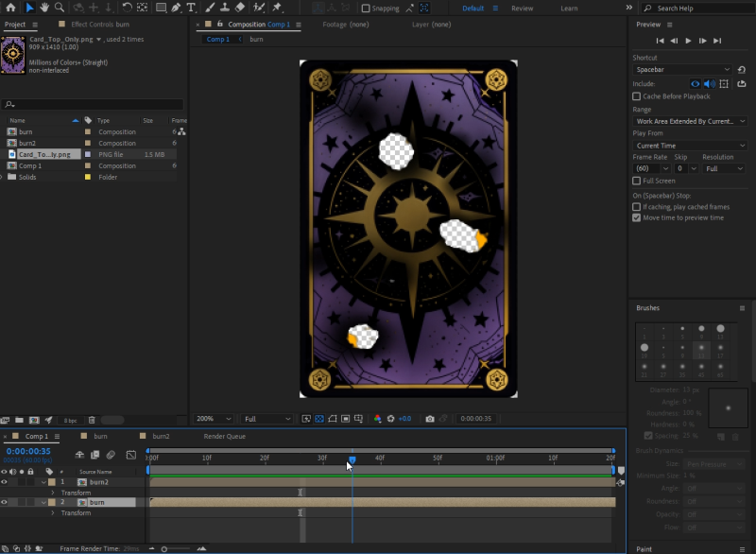Screen dimensions: 756x554
Task: Uncheck 'Move time to preview time'
Action: click(636, 218)
